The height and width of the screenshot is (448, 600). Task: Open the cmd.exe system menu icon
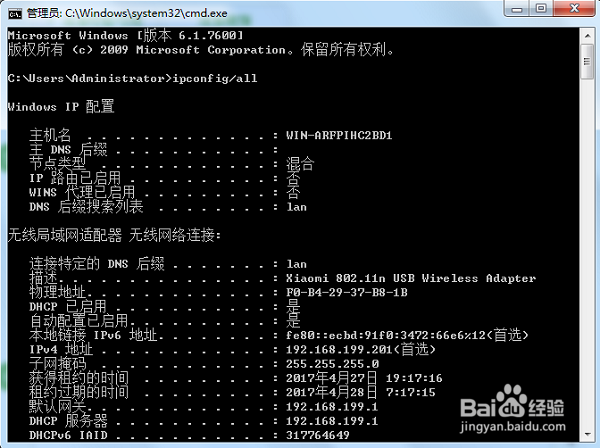click(x=15, y=14)
